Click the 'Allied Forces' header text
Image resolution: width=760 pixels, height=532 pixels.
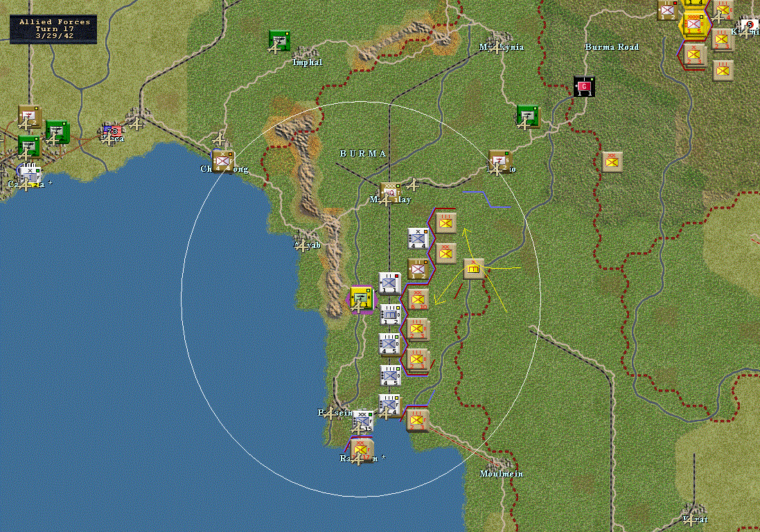[55, 21]
